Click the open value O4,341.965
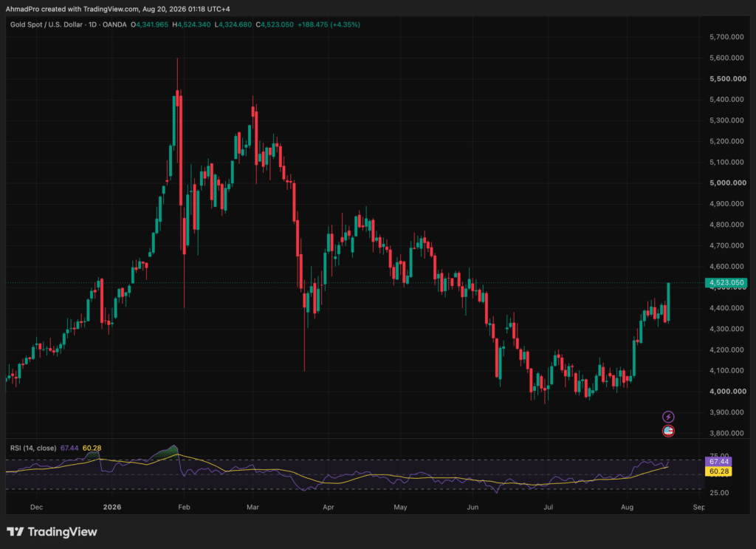Image resolution: width=756 pixels, height=549 pixels. pyautogui.click(x=149, y=24)
